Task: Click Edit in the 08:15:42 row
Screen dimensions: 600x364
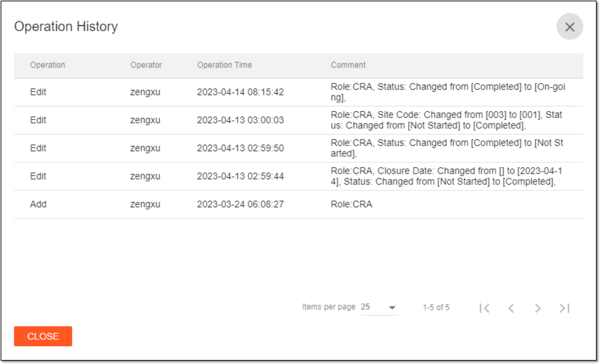Action: click(38, 92)
